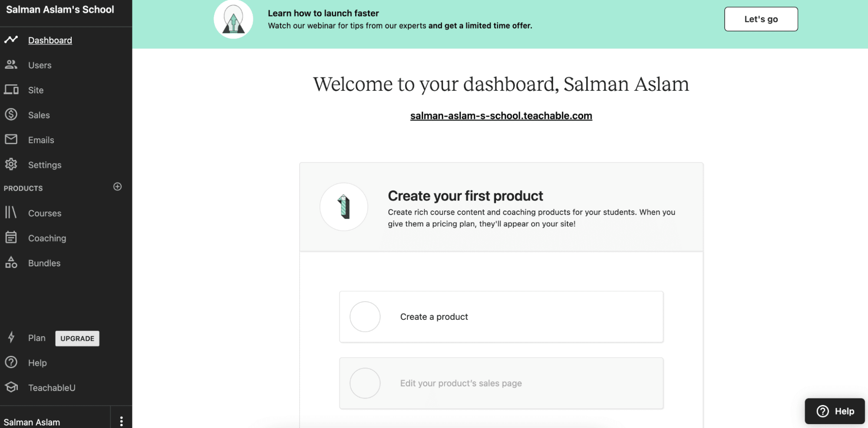Click the rocket launch banner image

[234, 20]
